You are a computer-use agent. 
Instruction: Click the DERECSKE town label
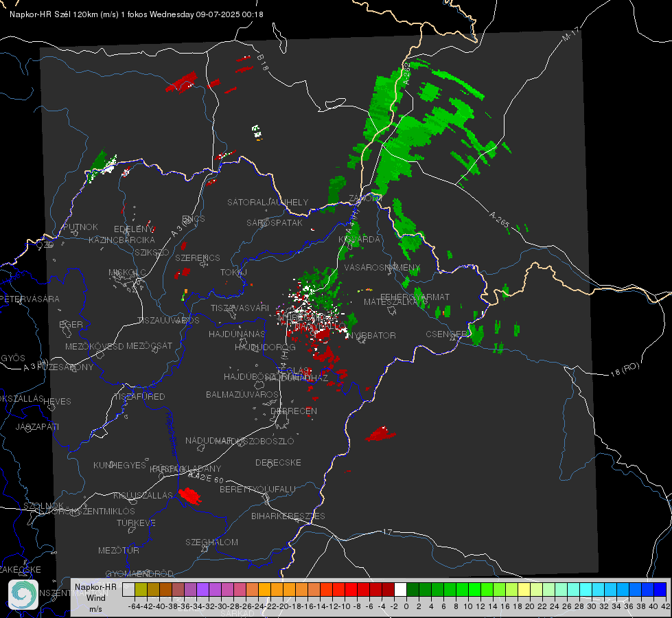(x=278, y=463)
